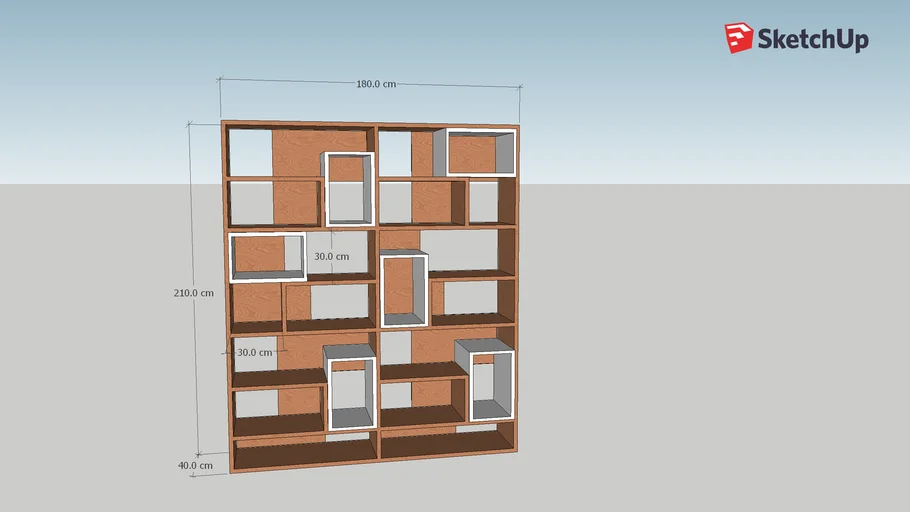Screen dimensions: 910x512
Task: Click the 210.0 cm height dimension label
Action: [193, 293]
